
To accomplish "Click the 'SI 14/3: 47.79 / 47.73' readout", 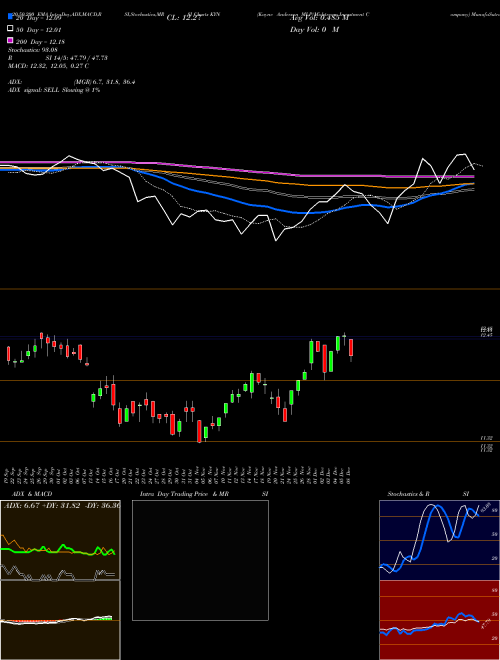I will (x=76, y=58).
